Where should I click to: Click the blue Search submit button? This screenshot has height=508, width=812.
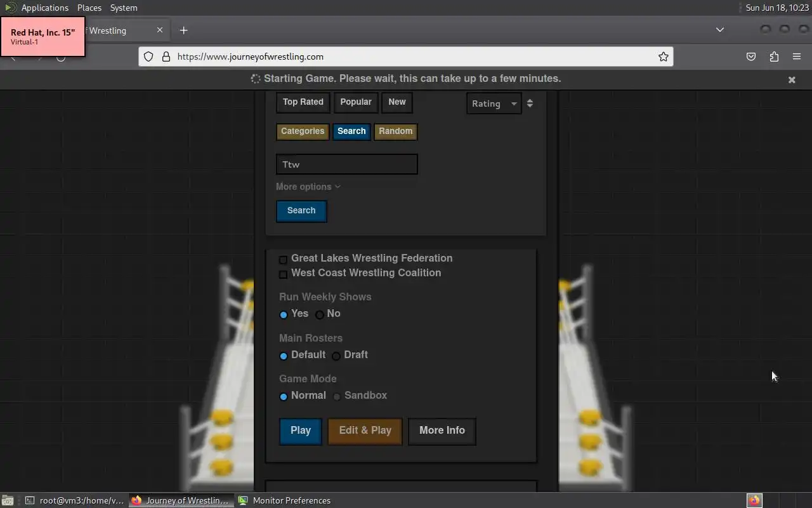coord(301,211)
